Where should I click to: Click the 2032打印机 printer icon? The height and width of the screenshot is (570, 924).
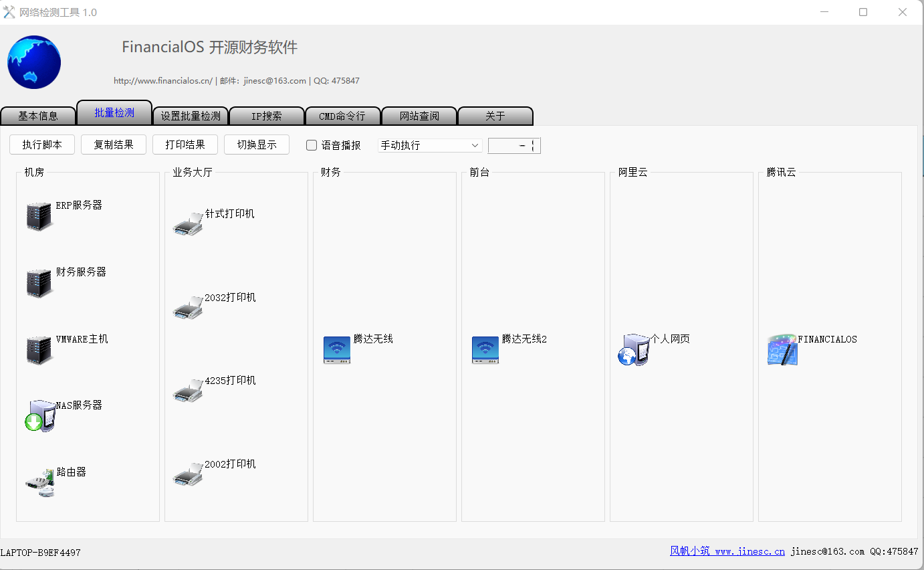click(188, 308)
